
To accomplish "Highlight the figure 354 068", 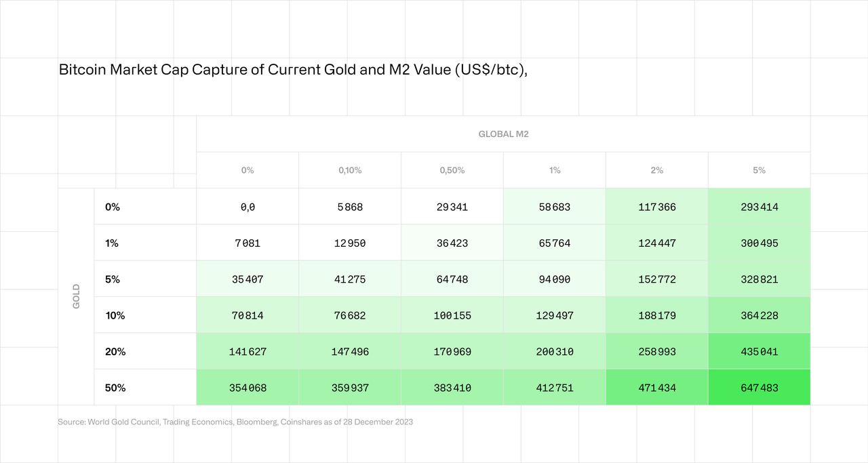I will pyautogui.click(x=248, y=388).
